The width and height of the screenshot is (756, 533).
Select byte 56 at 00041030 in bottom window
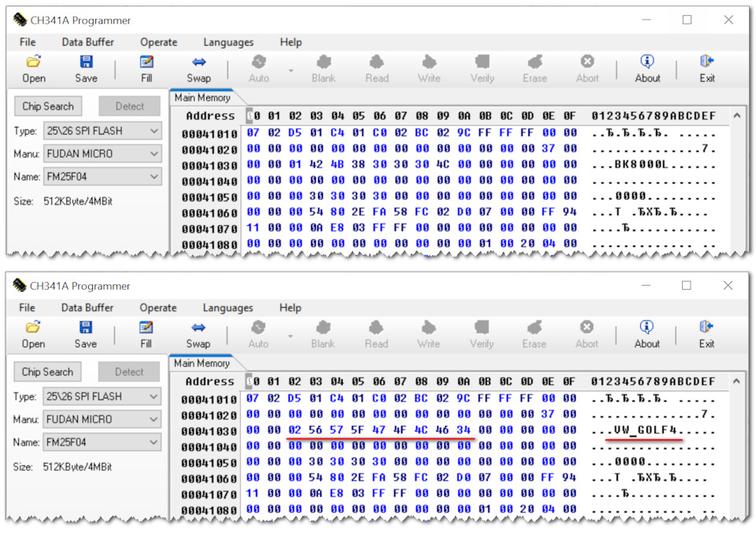(316, 430)
